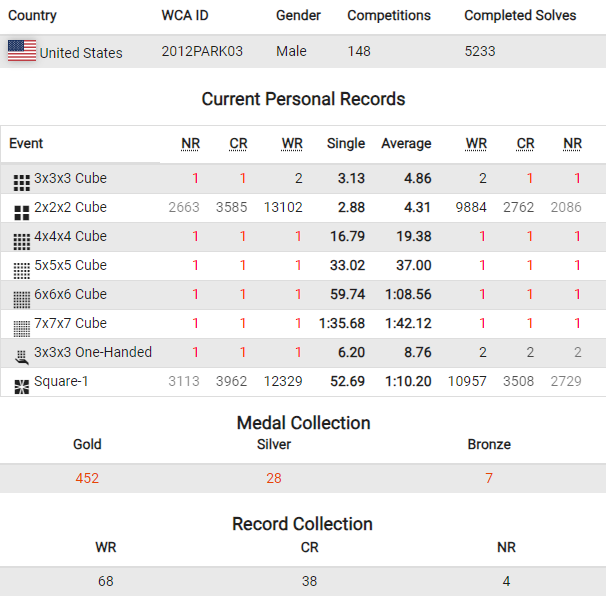Click the 7x7x7 Cube event icon

pyautogui.click(x=21, y=327)
